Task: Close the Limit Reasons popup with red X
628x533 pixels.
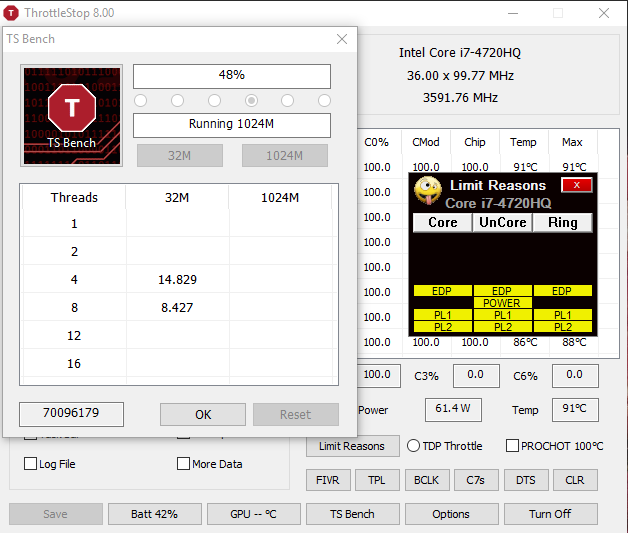Action: pos(576,185)
